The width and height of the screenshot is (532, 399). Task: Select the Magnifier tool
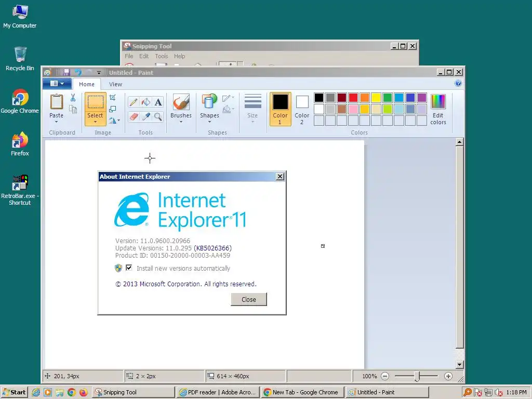(158, 117)
